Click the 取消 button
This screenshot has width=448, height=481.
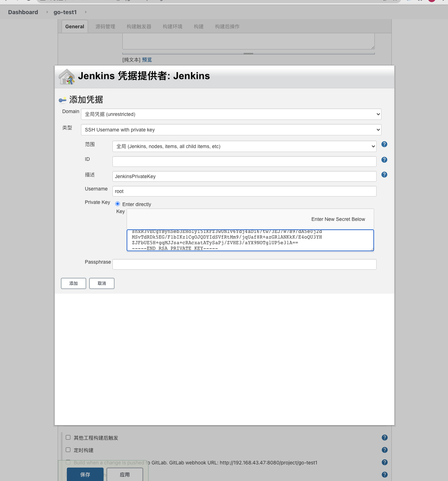(x=102, y=283)
